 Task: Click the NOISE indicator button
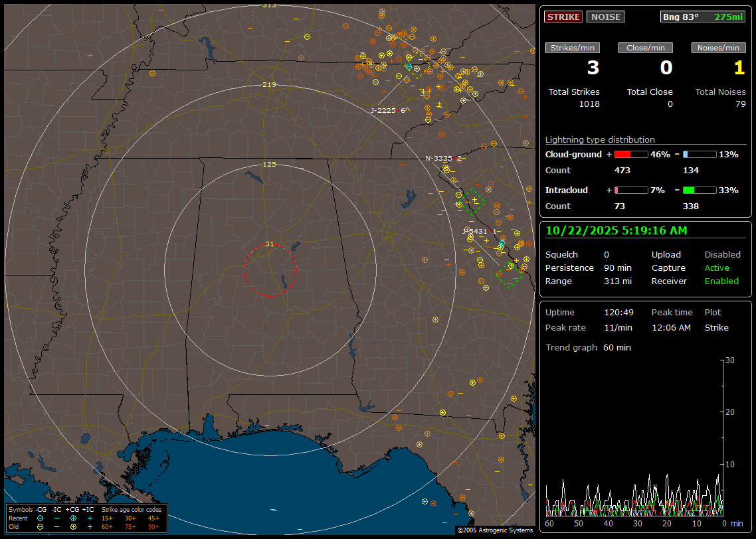pyautogui.click(x=605, y=17)
